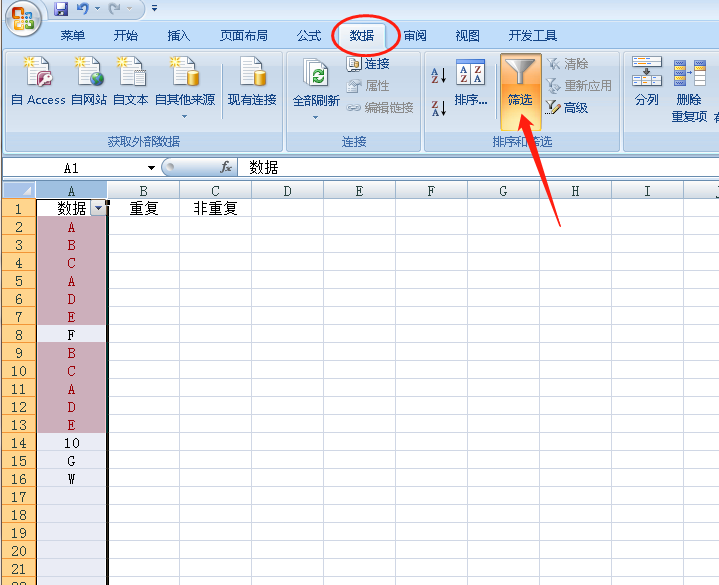Click the formula bar containing 数据
This screenshot has height=585, width=719.
pyautogui.click(x=477, y=168)
